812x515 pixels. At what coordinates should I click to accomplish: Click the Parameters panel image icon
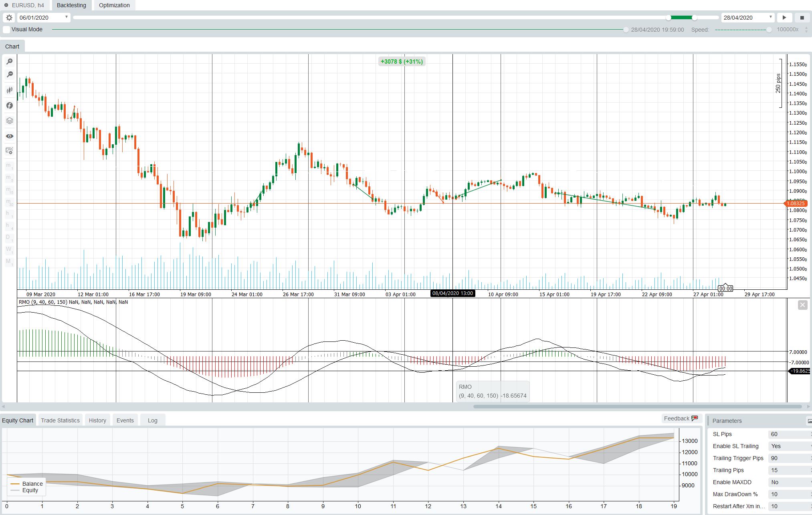809,421
